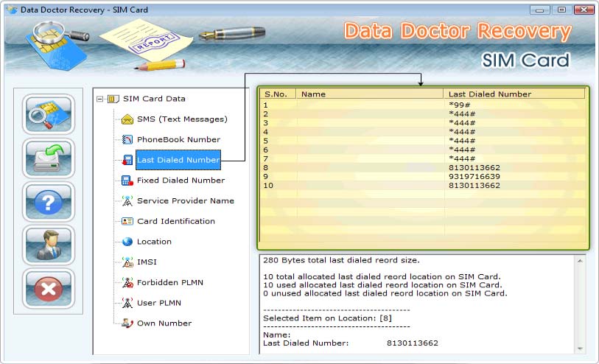The height and width of the screenshot is (364, 599).
Task: Open IMSI tree item
Action: [147, 262]
